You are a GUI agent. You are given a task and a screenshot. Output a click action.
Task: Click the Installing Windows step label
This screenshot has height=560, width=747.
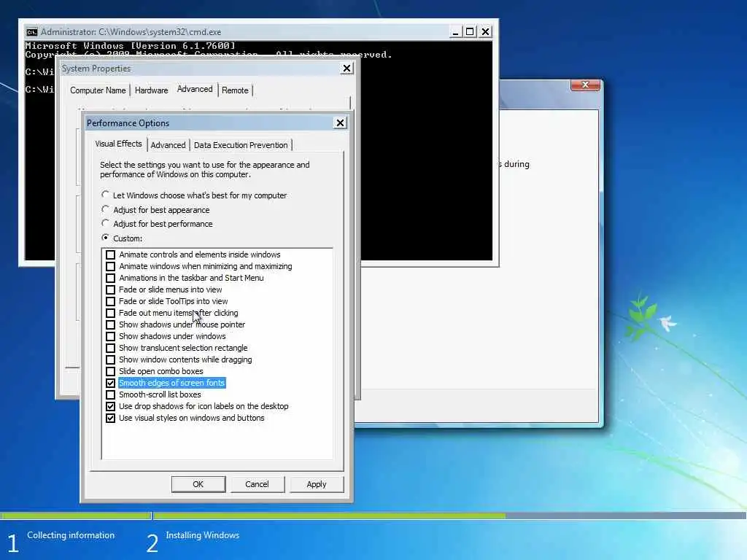tap(203, 535)
